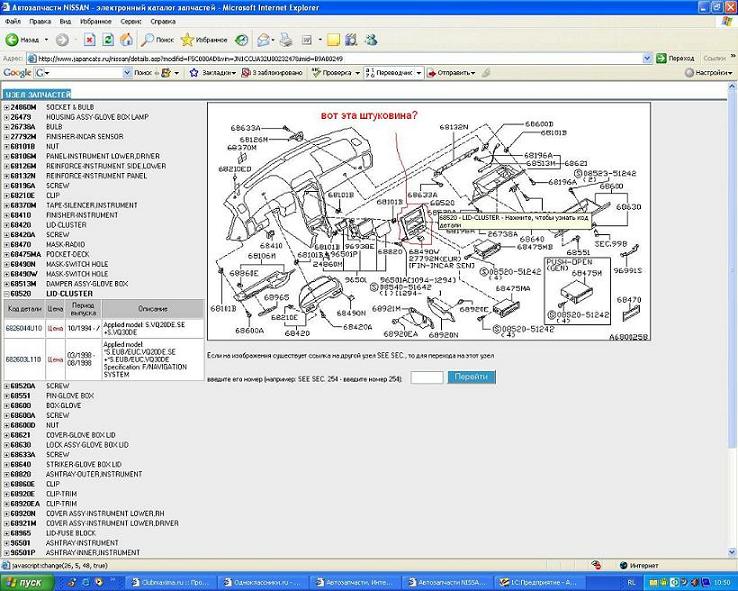Open the Сервис menu
The width and height of the screenshot is (738, 591).
click(x=131, y=20)
